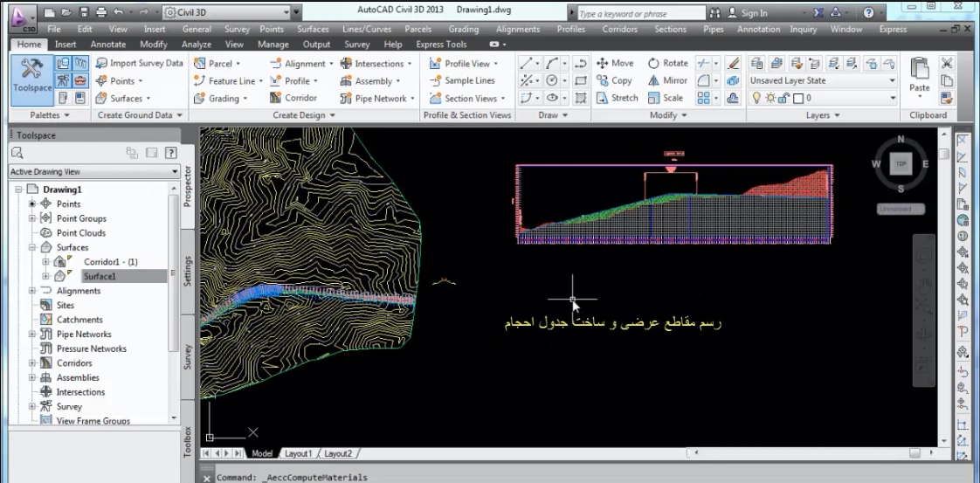
Task: Open the Toolbox vertical tab
Action: tap(188, 442)
